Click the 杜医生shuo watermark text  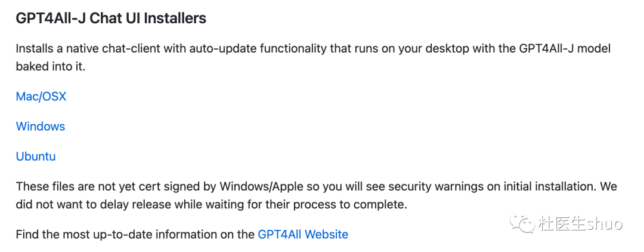coord(579,225)
